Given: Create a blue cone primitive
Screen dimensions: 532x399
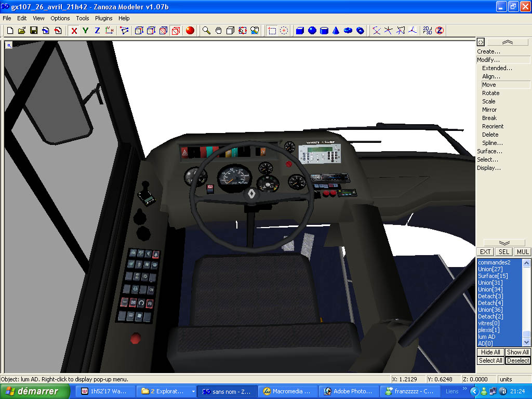Looking at the screenshot, I should [336, 31].
